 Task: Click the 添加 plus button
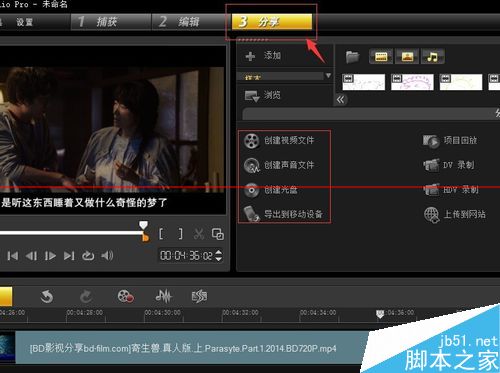(x=250, y=56)
